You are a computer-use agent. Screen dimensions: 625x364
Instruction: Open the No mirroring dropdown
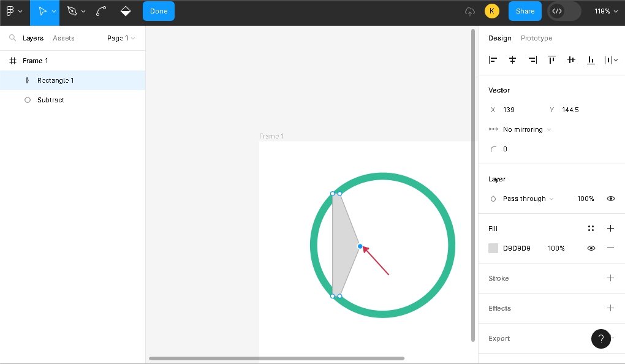point(526,129)
